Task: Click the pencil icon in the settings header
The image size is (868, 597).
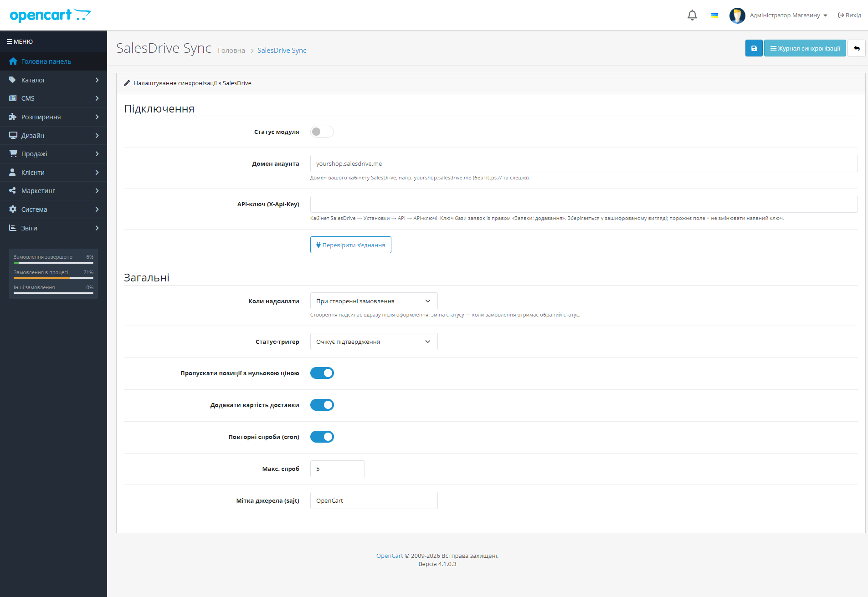Action: coord(127,83)
